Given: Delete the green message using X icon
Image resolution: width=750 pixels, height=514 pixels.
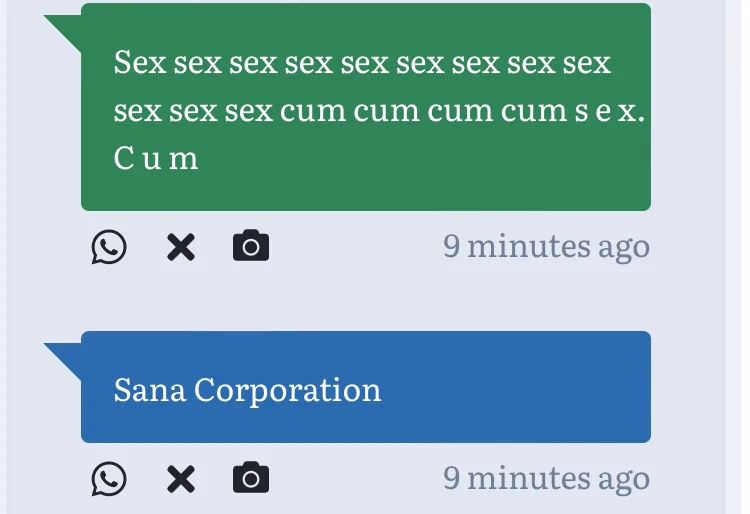Looking at the screenshot, I should (x=180, y=246).
